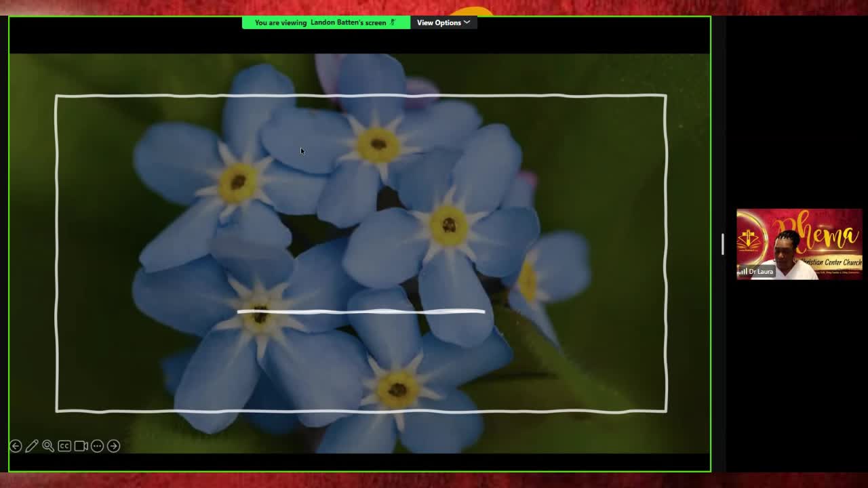Toggle captions off using the CC control

[x=64, y=446]
